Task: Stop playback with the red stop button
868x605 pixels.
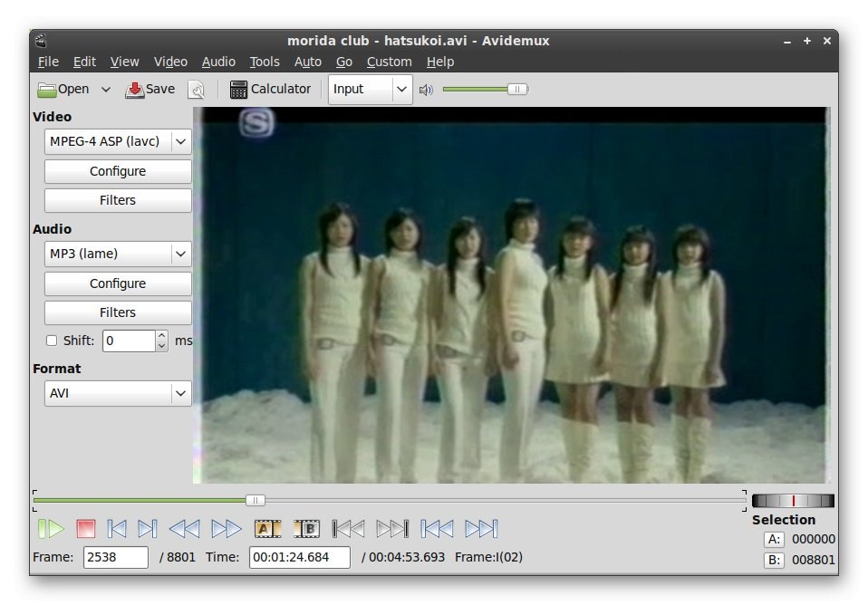Action: (86, 529)
